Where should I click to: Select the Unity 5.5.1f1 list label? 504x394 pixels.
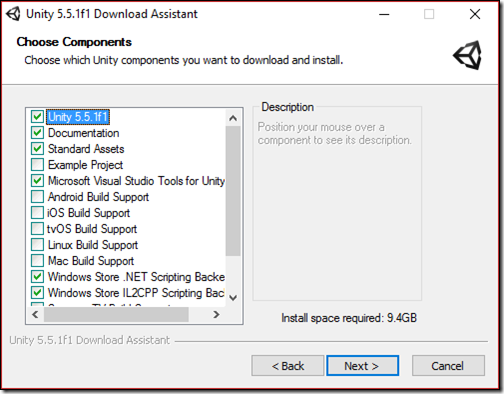(78, 117)
